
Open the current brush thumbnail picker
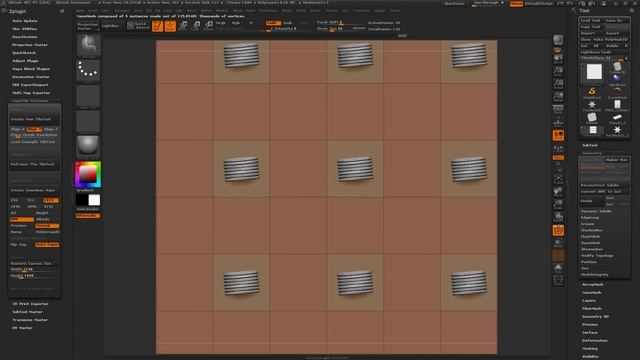click(88, 45)
